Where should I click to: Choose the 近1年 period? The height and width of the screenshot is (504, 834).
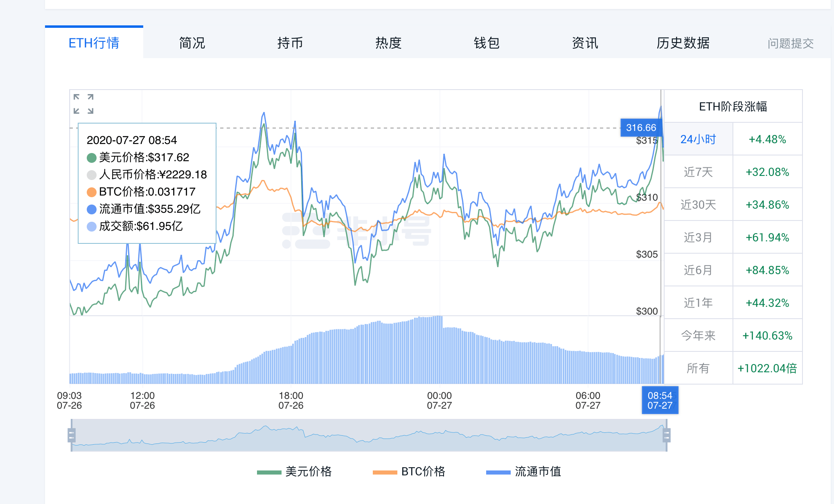(x=698, y=303)
